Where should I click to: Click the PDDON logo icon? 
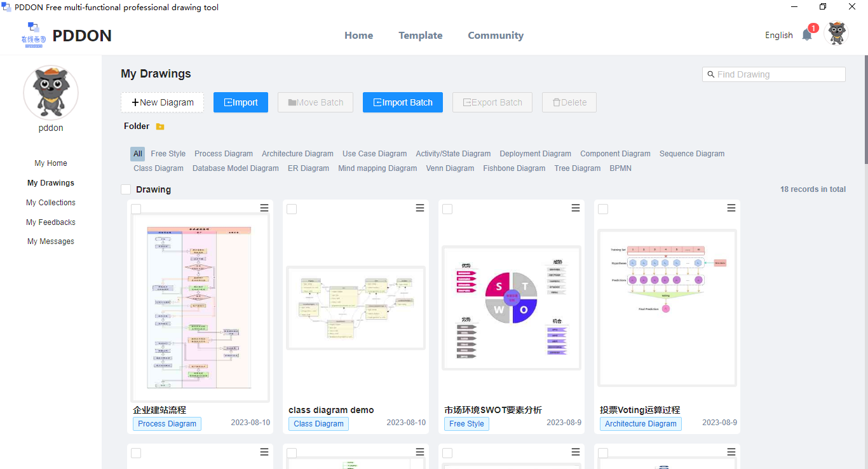point(33,35)
